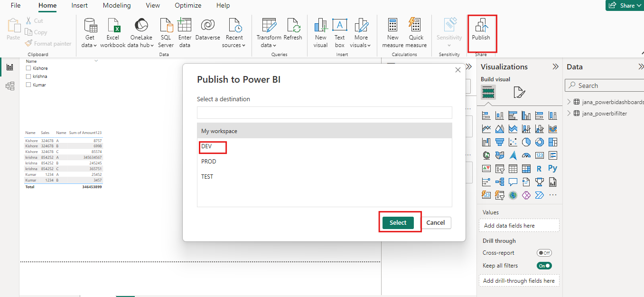Check the Kumar slicer checkbox
The width and height of the screenshot is (644, 297).
pos(28,85)
